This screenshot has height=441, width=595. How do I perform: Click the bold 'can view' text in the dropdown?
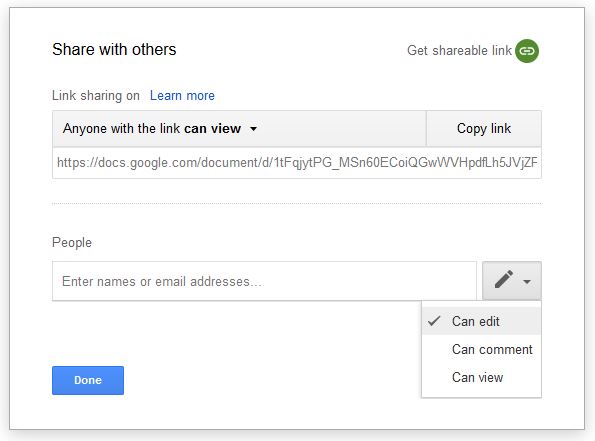[x=212, y=129]
